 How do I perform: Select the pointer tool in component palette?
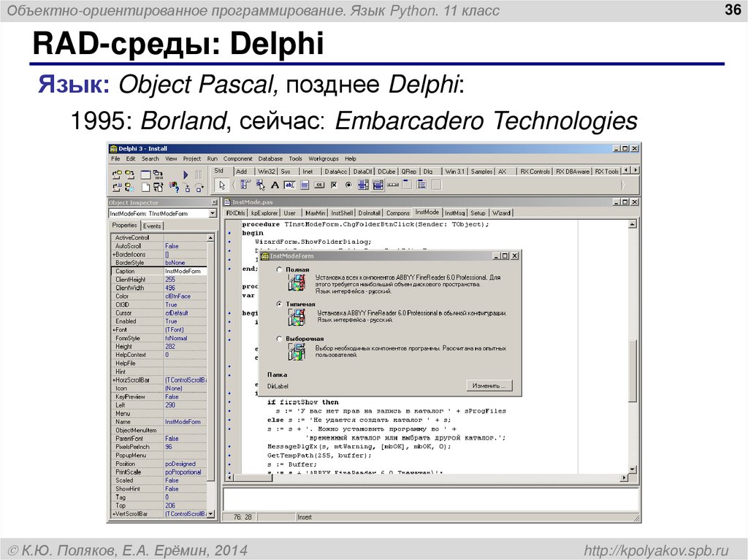click(222, 185)
